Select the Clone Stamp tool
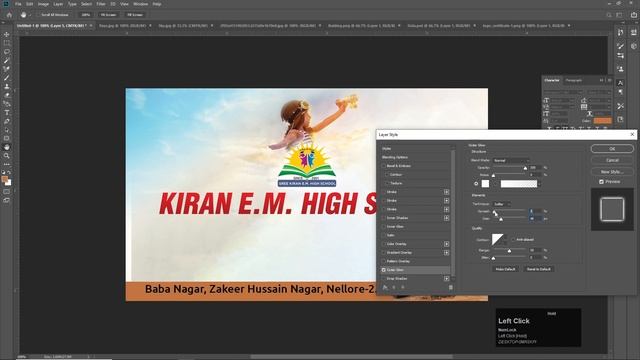Viewport: 640px width, 360px height. (x=7, y=87)
